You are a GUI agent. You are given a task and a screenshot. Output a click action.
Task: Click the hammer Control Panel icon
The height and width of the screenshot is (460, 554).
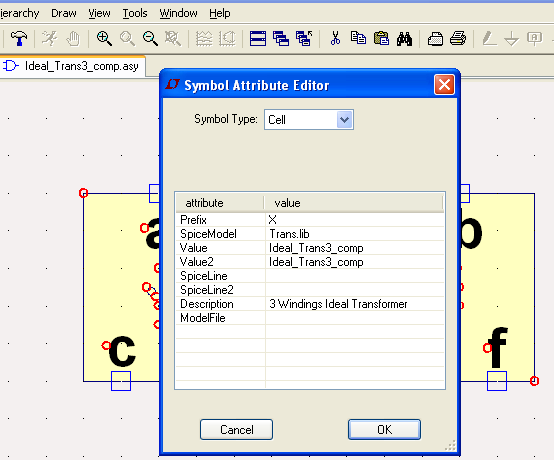click(19, 38)
